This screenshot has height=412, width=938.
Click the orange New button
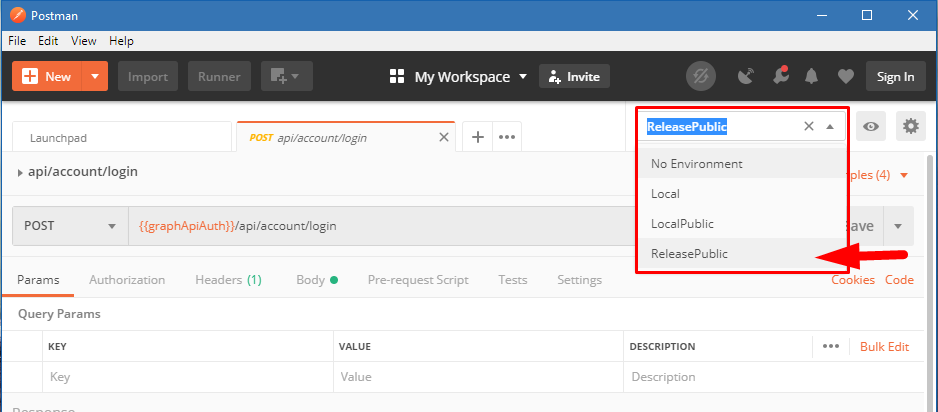(x=47, y=77)
